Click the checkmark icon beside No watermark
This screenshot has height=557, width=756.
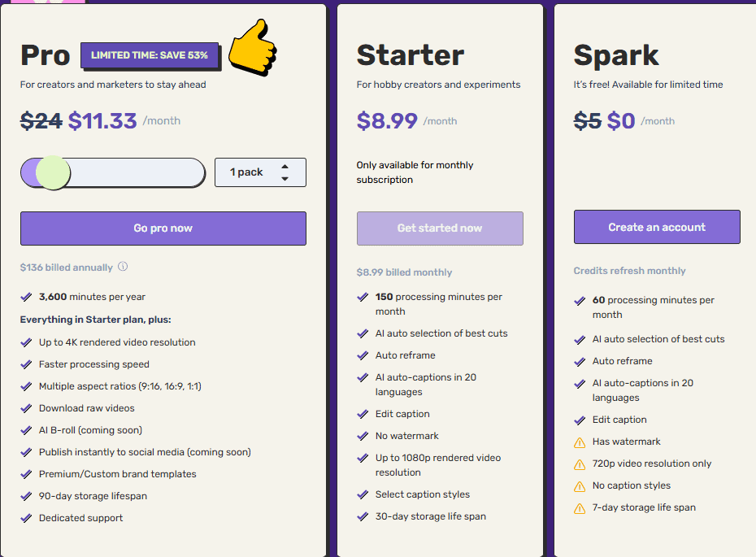(363, 436)
